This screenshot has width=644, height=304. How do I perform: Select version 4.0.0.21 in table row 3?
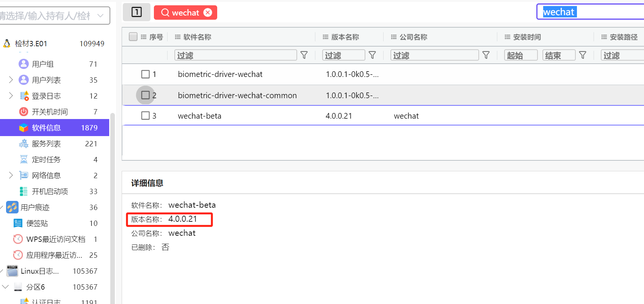338,116
